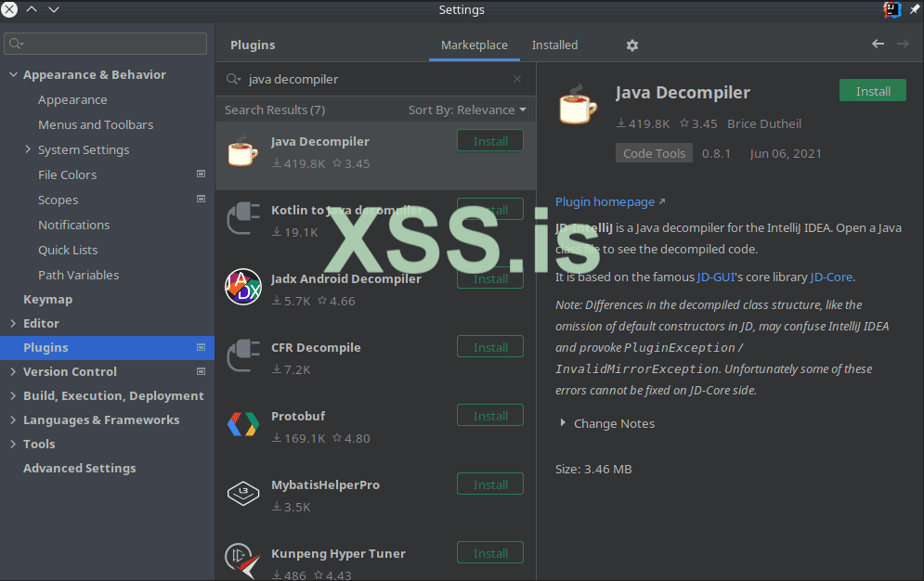Image resolution: width=924 pixels, height=581 pixels.
Task: Navigate forward with the right arrow
Action: [x=903, y=45]
